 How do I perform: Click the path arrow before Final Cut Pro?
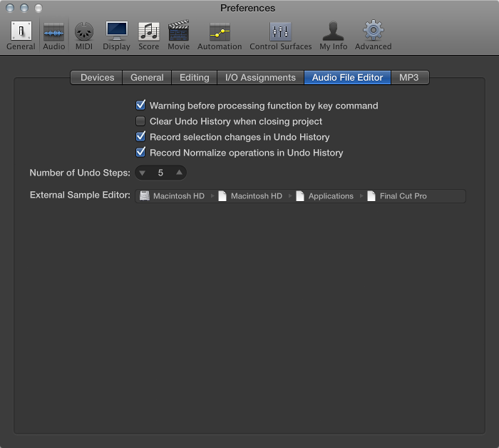(361, 195)
